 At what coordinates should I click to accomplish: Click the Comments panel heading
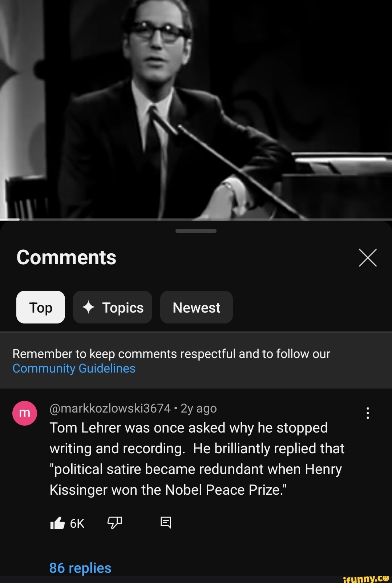pyautogui.click(x=66, y=257)
